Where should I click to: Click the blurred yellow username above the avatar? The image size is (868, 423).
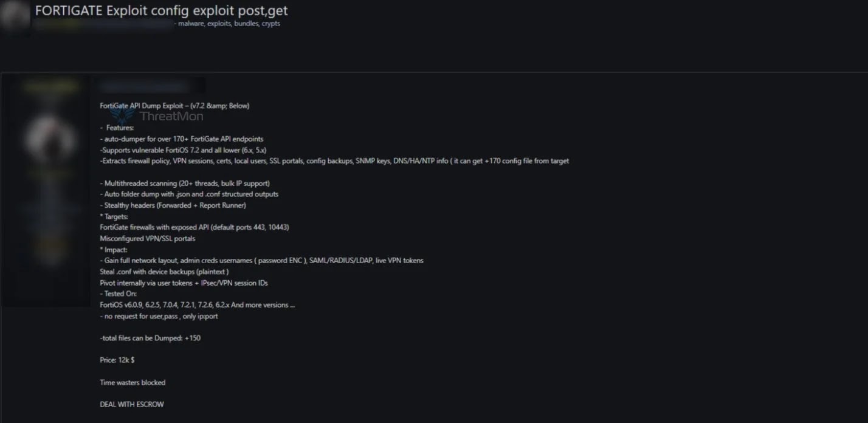point(50,88)
